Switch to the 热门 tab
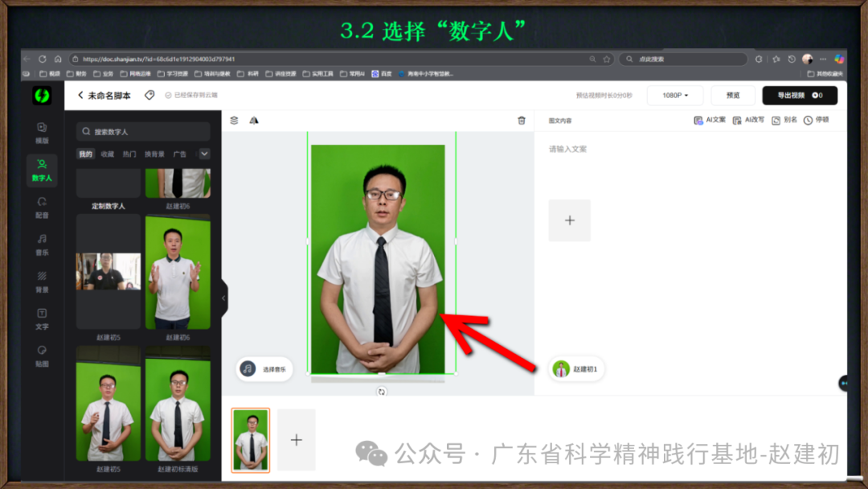The width and height of the screenshot is (868, 489). [x=129, y=154]
